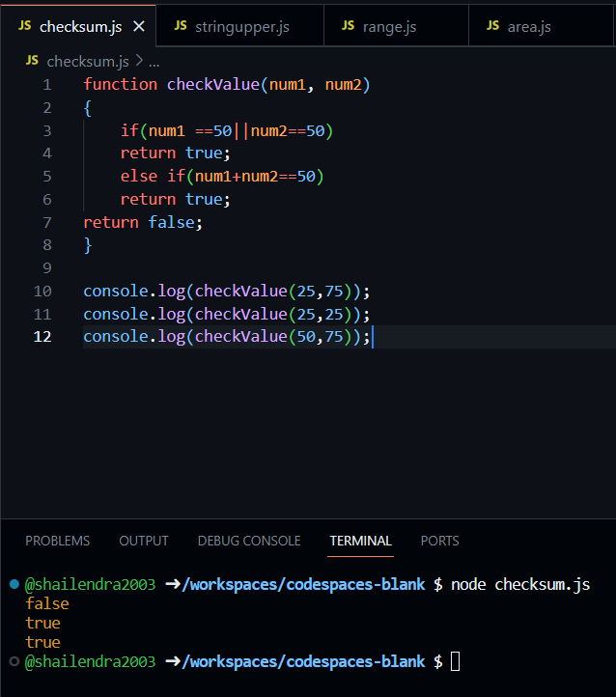The height and width of the screenshot is (697, 616).
Task: Click the JS icon on range.js tab
Action: pos(348,26)
